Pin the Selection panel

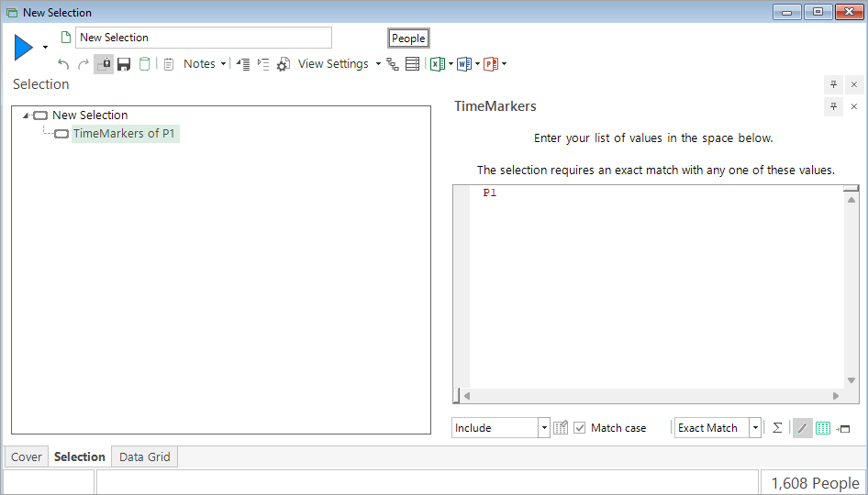point(834,84)
